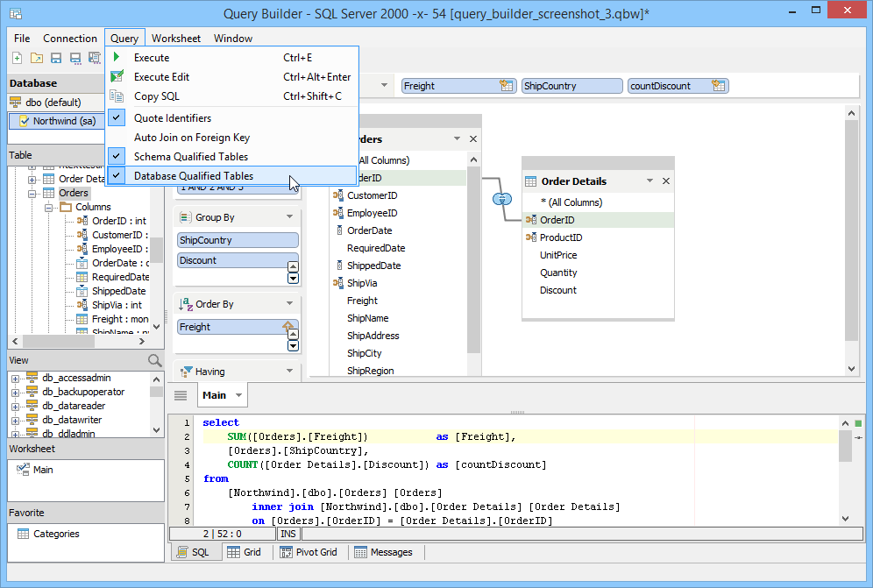Select ShipCountry in Group By list
873x588 pixels.
click(238, 240)
